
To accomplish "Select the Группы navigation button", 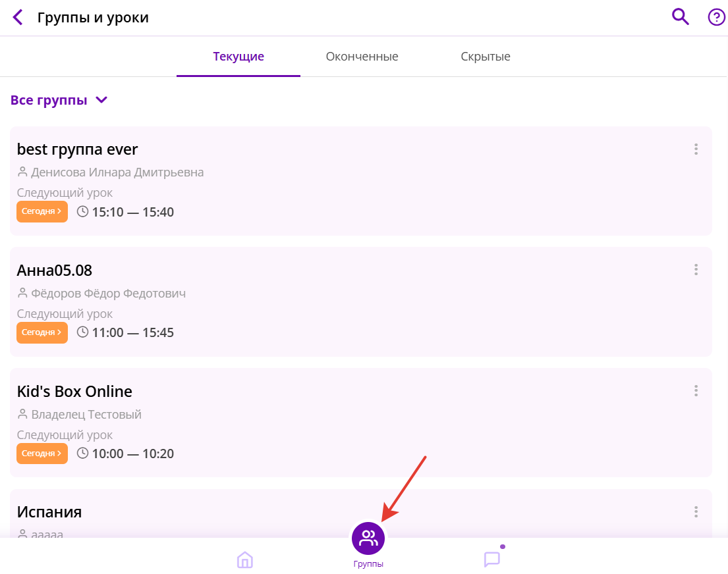I will point(368,545).
